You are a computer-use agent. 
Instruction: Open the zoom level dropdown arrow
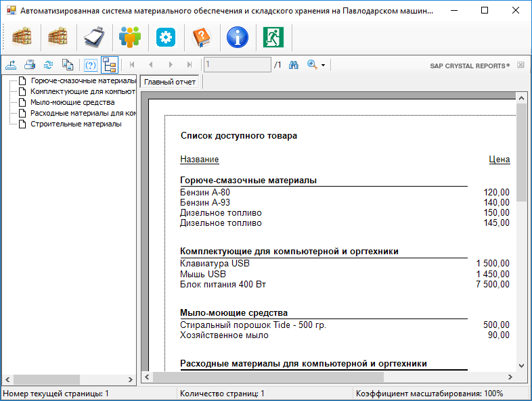click(x=324, y=65)
